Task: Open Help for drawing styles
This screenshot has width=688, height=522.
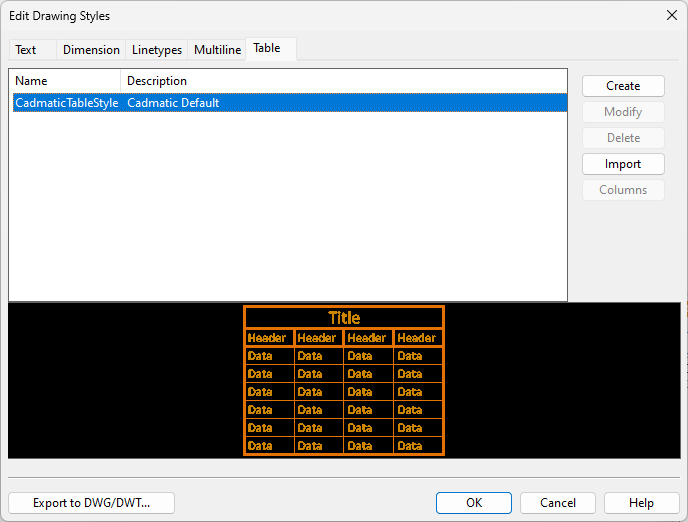Action: point(642,503)
